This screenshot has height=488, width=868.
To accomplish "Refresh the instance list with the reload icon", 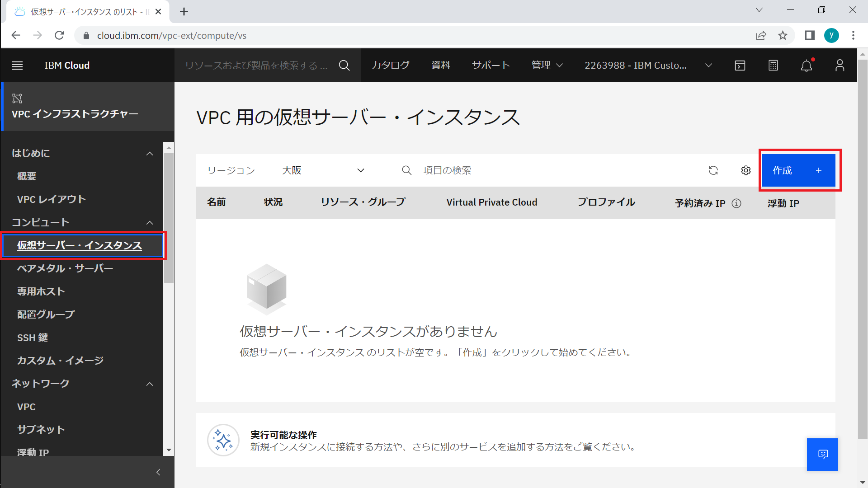I will (x=713, y=170).
